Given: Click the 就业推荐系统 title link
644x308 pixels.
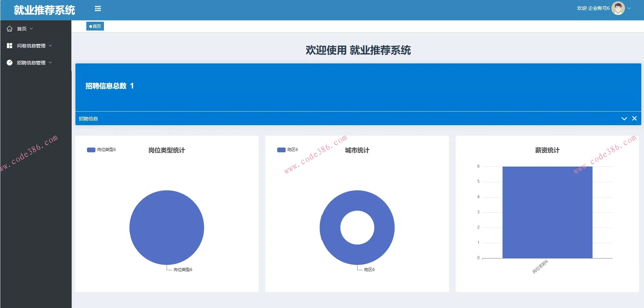Looking at the screenshot, I should (44, 10).
